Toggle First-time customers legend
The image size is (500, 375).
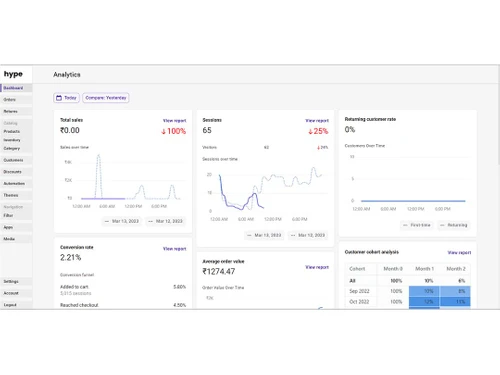tap(417, 225)
